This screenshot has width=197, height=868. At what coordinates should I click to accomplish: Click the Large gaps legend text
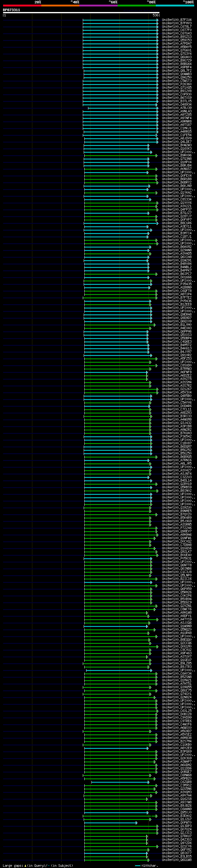(x=38, y=865)
